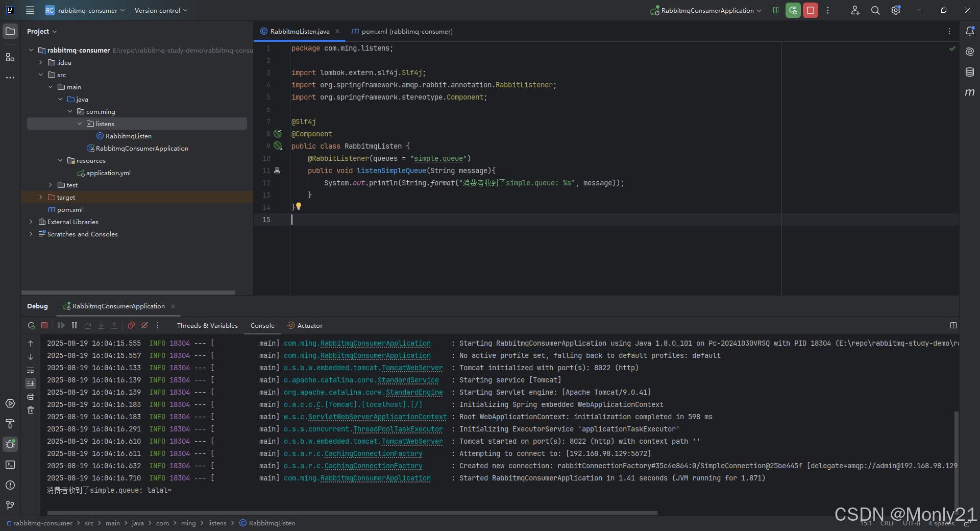
Task: Open the Terminal tool window icon
Action: [10, 465]
